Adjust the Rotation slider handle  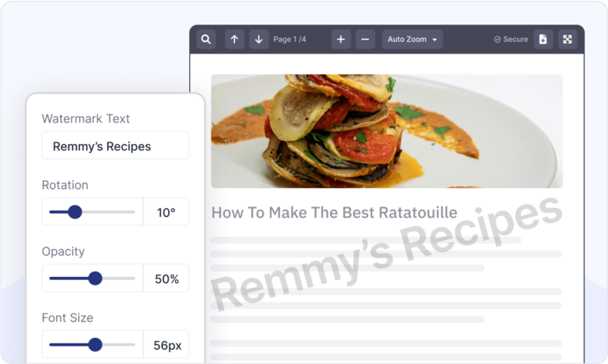point(75,212)
